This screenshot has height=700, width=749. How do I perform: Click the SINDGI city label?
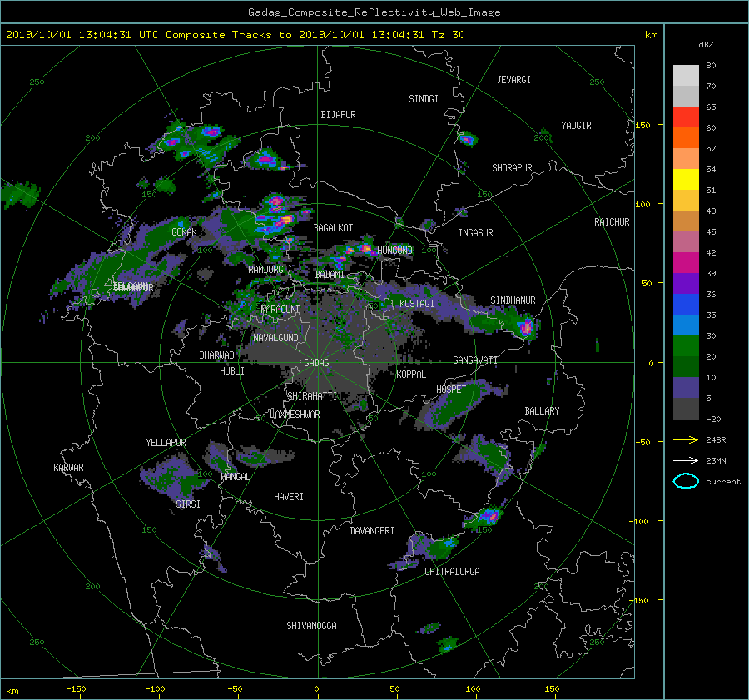[424, 99]
